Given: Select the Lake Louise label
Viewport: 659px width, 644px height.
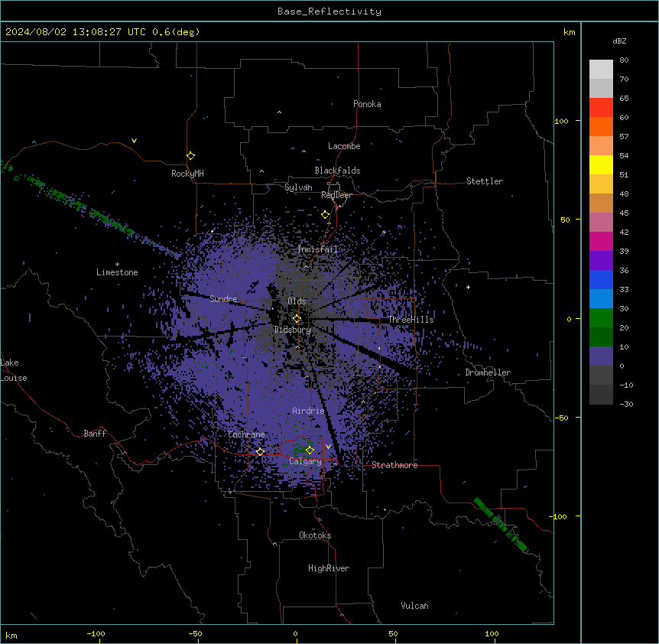Looking at the screenshot, I should (x=14, y=370).
